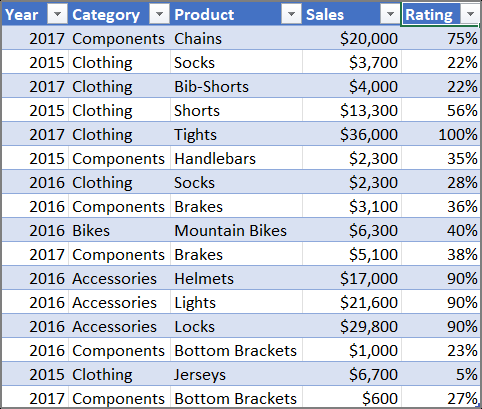Select the $600 sales cell
This screenshot has height=409, width=482.
coord(352,397)
